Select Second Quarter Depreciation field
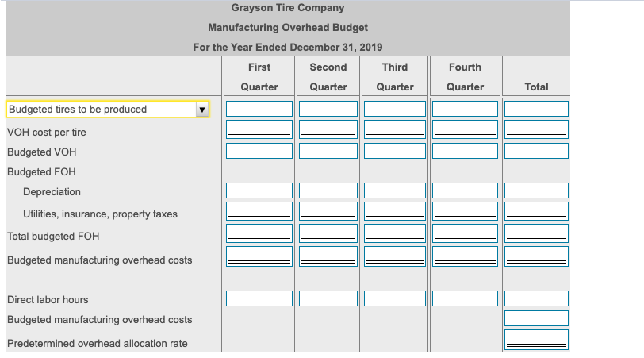 (328, 191)
